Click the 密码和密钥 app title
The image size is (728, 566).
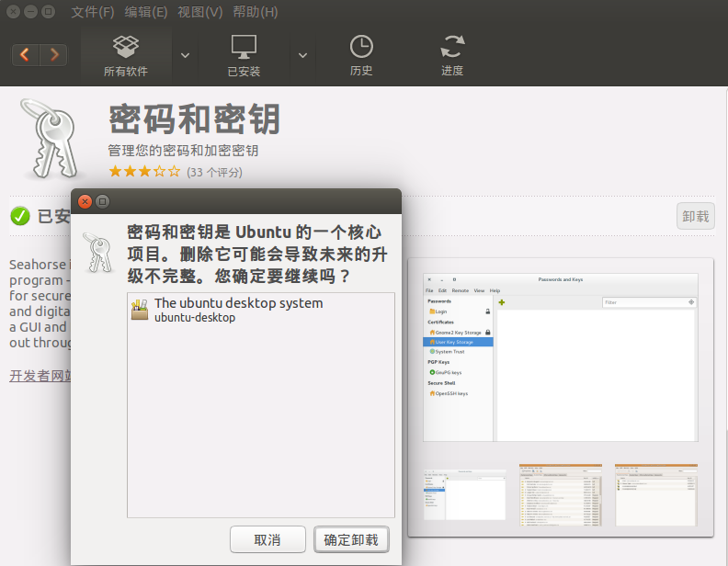pos(195,119)
